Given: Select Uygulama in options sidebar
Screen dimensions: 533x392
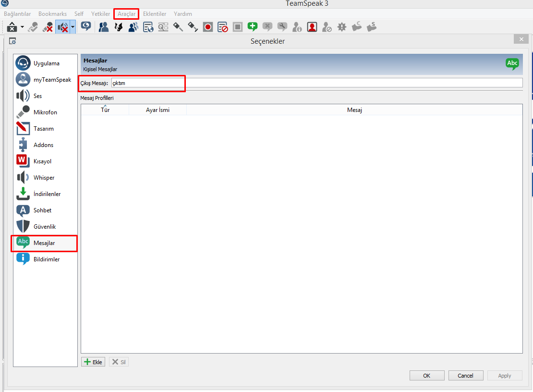Looking at the screenshot, I should tap(46, 63).
